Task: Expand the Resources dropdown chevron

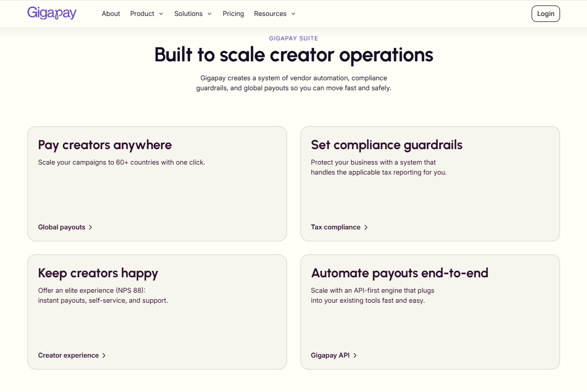Action: coord(293,14)
